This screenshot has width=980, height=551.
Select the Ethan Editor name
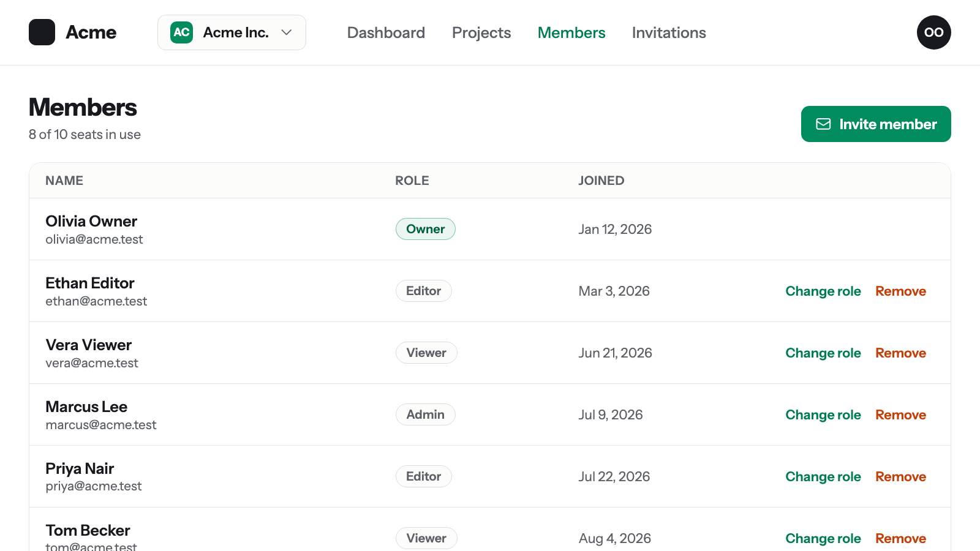[90, 283]
